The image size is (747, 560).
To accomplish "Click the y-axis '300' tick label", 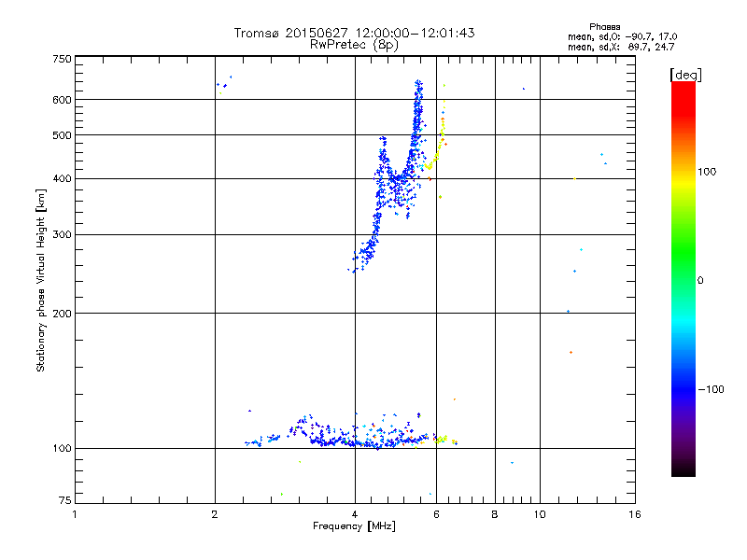I will point(62,235).
